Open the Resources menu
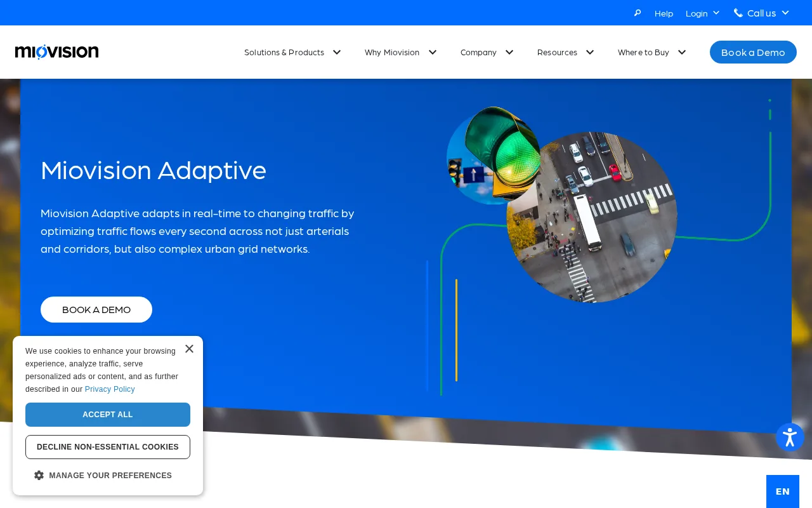Viewport: 812px width, 508px height. (x=557, y=52)
